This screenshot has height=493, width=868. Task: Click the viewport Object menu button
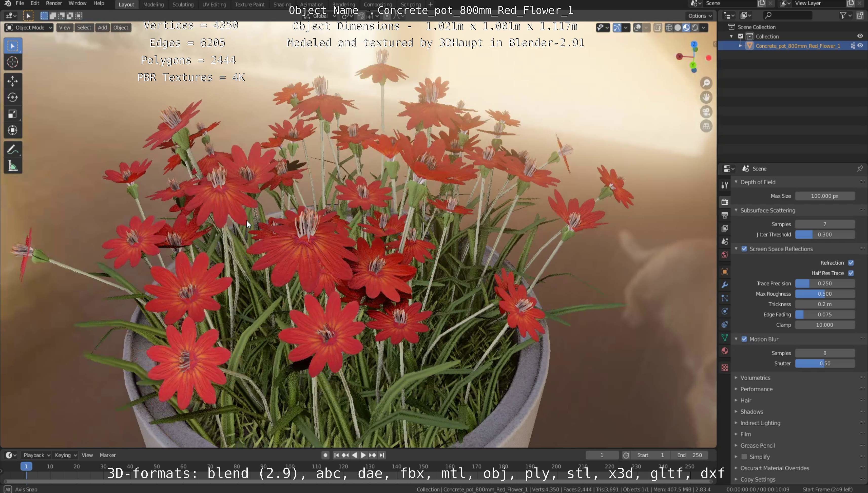tap(121, 28)
